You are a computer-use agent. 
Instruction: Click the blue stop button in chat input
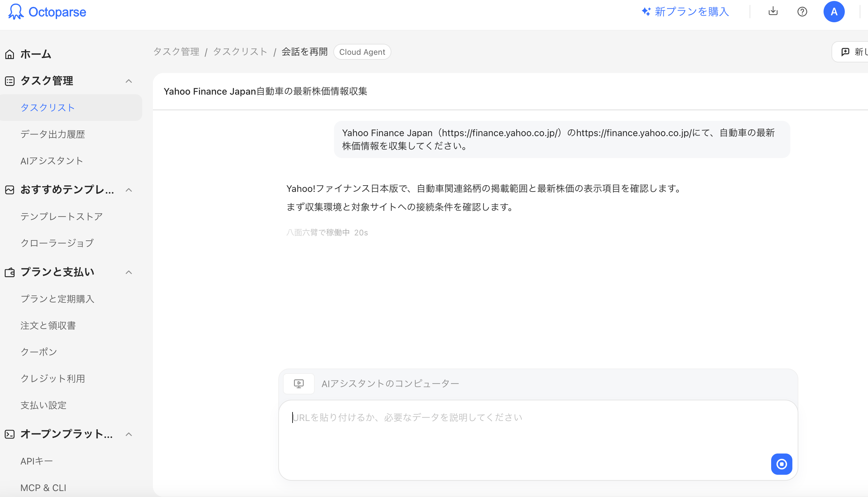(781, 464)
